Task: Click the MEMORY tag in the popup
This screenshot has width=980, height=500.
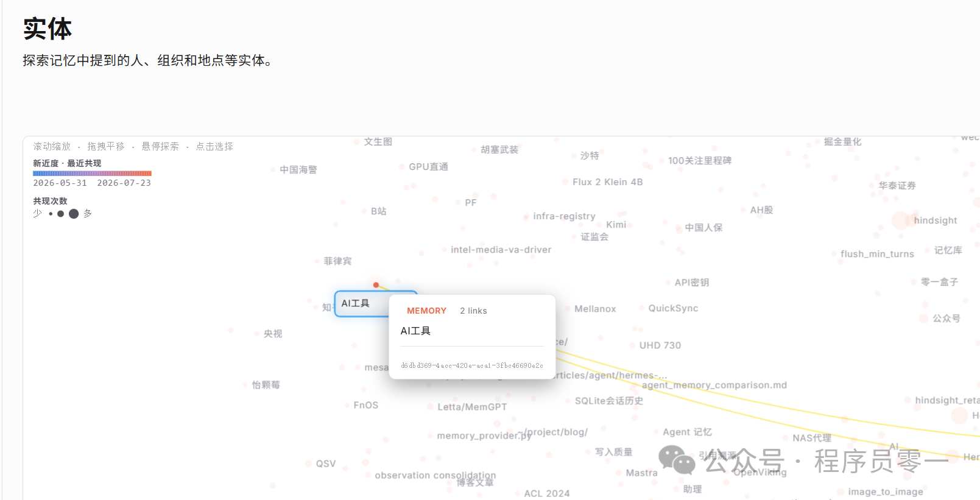Action: point(426,311)
